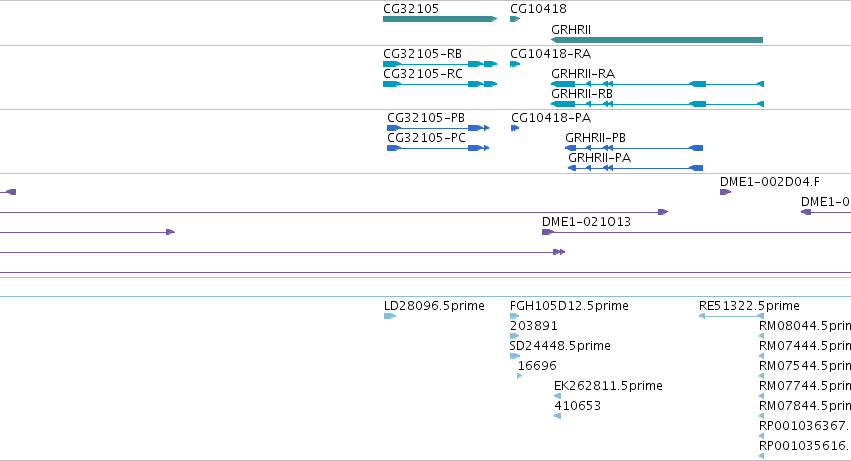Select the RE51322.5prime EST label

[x=750, y=306]
